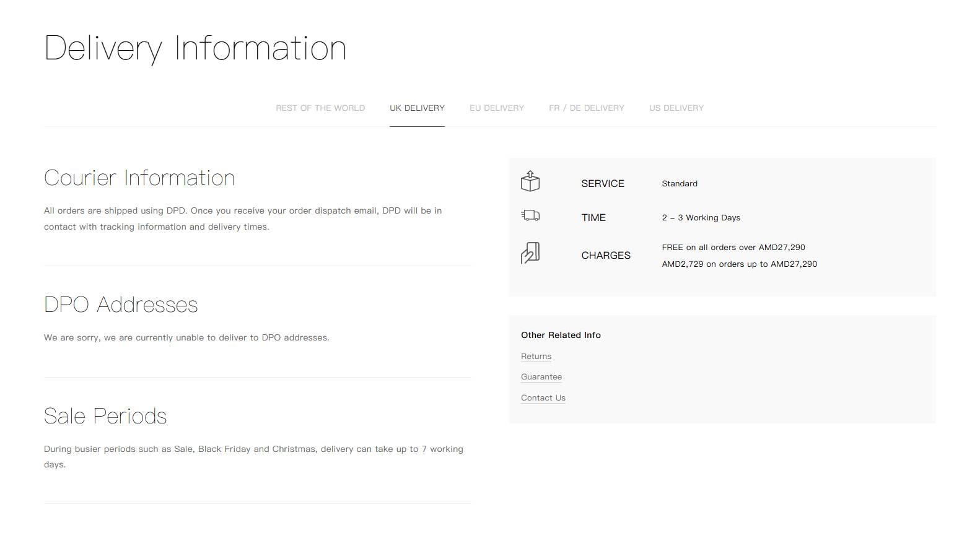Click the parcel box icon beside SERVICE
The height and width of the screenshot is (559, 980).
(x=530, y=181)
